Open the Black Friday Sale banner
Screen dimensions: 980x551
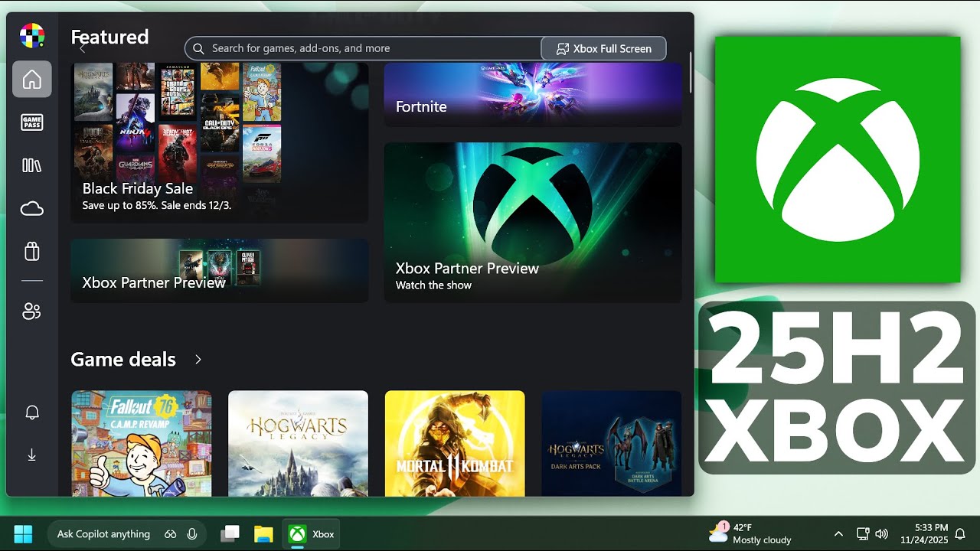click(219, 143)
